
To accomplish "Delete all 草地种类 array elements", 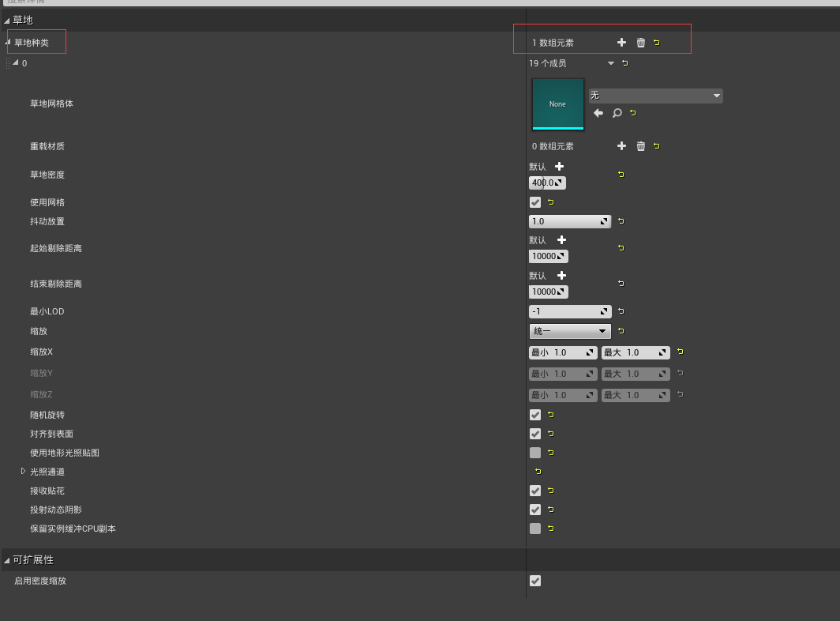I will coord(641,43).
